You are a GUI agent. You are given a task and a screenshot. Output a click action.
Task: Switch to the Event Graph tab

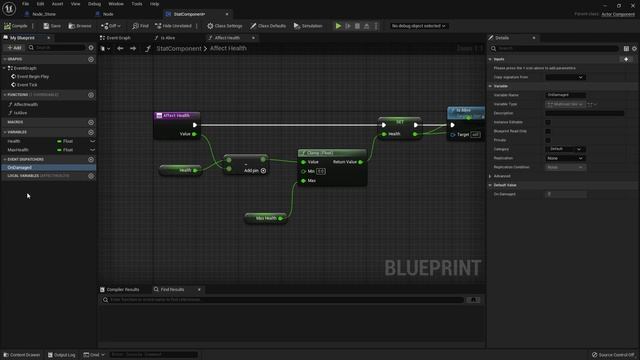click(116, 38)
